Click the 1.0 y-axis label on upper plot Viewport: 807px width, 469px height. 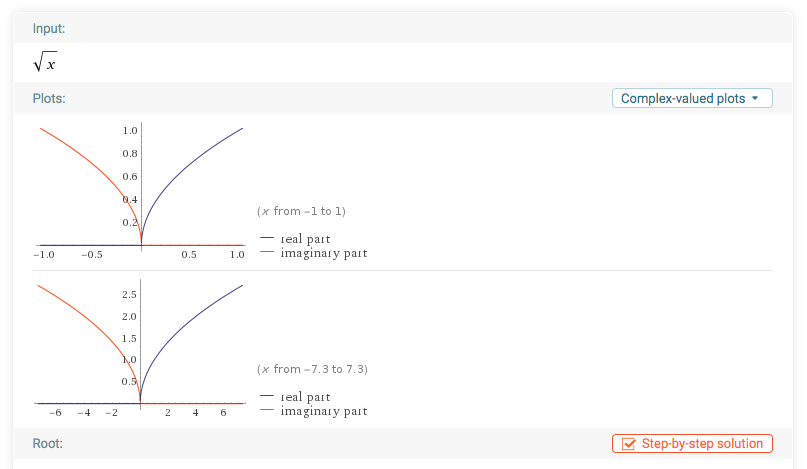129,131
